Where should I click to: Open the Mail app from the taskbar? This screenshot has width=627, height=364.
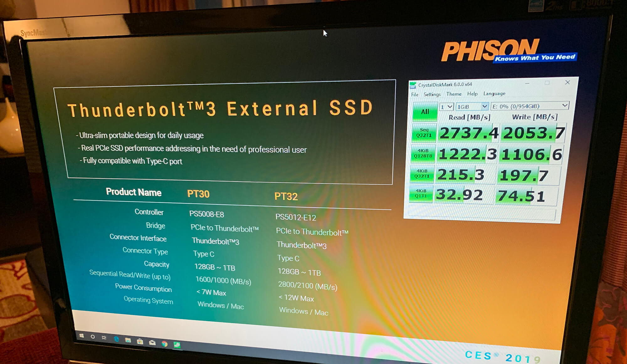[152, 343]
